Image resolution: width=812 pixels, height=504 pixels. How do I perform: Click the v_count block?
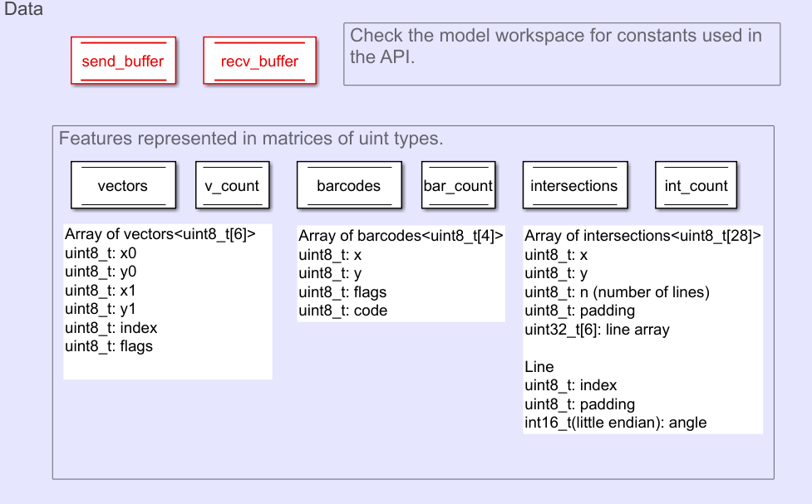(232, 184)
